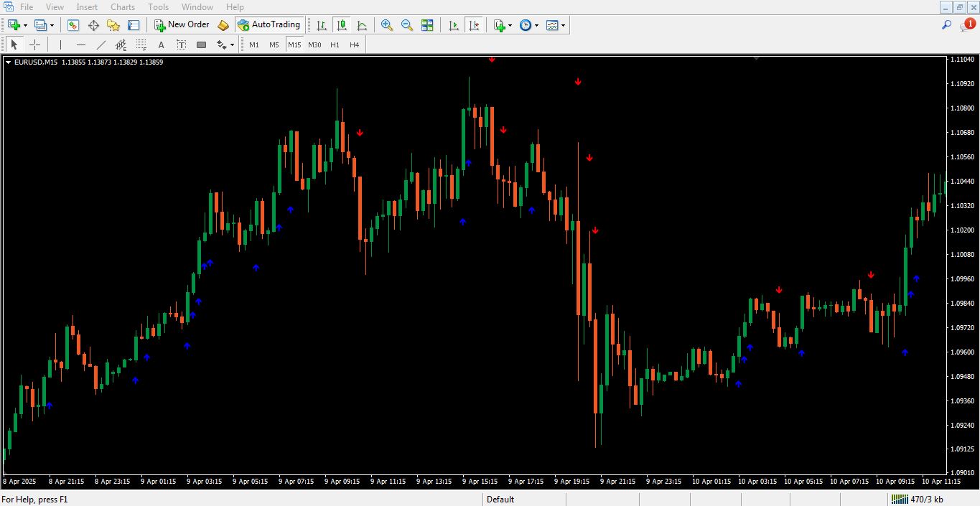
Task: Click the Zoom Out magnifier icon
Action: [x=407, y=25]
